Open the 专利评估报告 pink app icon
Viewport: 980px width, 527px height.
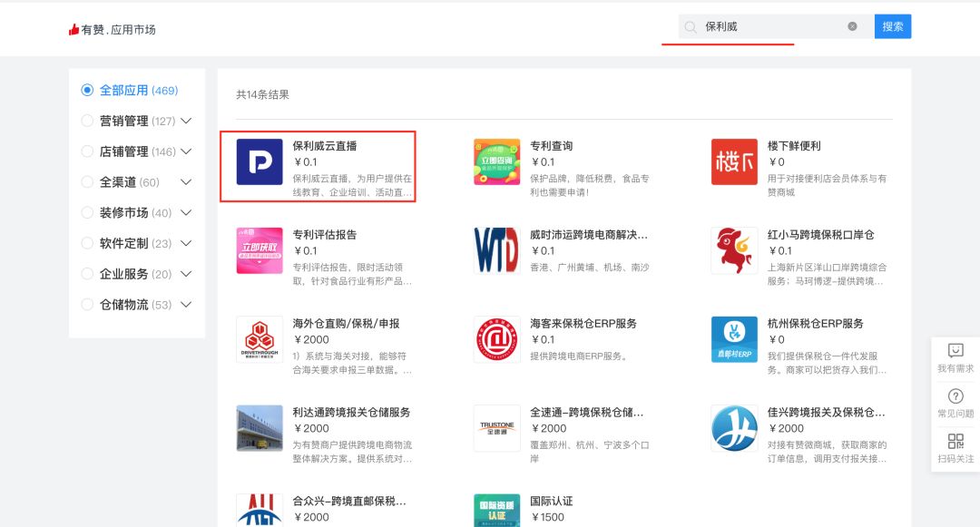260,250
